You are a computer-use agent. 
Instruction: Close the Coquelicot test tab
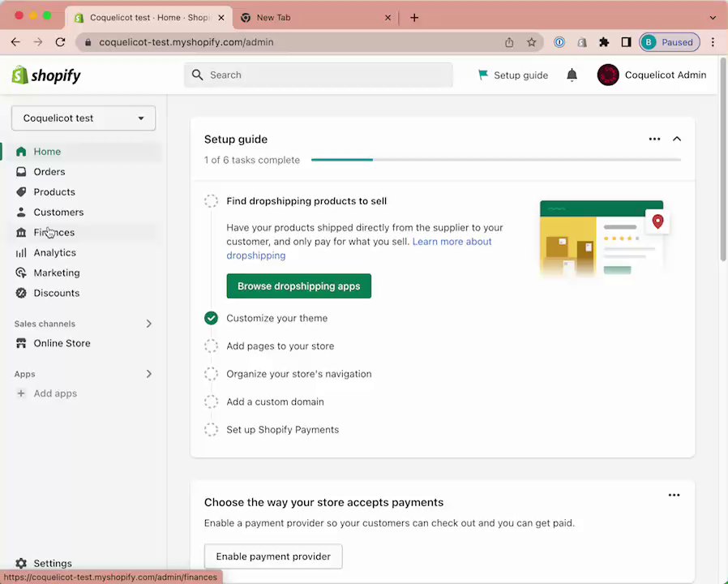tap(221, 18)
